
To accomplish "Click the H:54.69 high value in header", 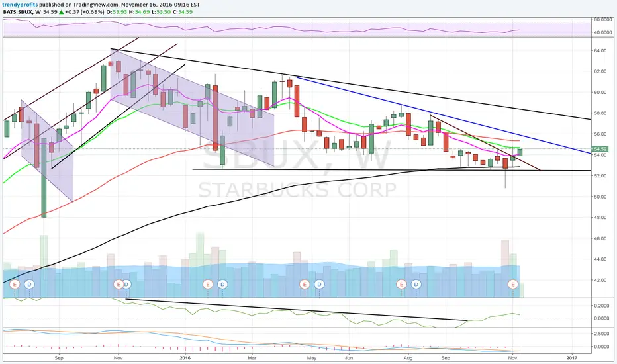I will pos(138,12).
